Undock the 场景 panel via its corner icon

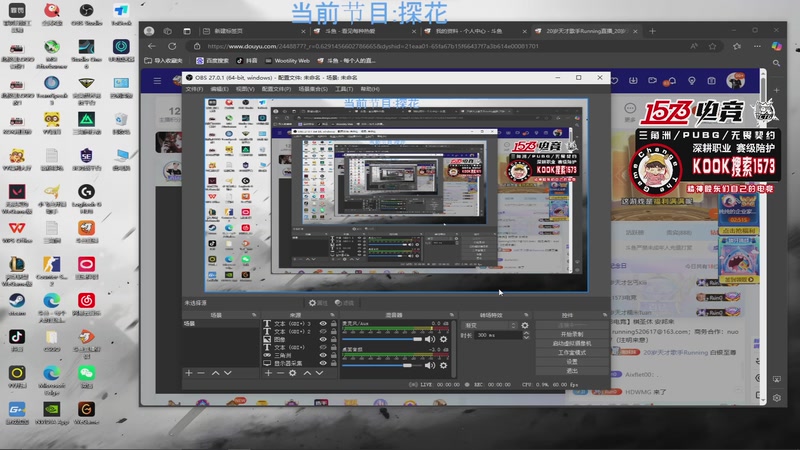[254, 315]
